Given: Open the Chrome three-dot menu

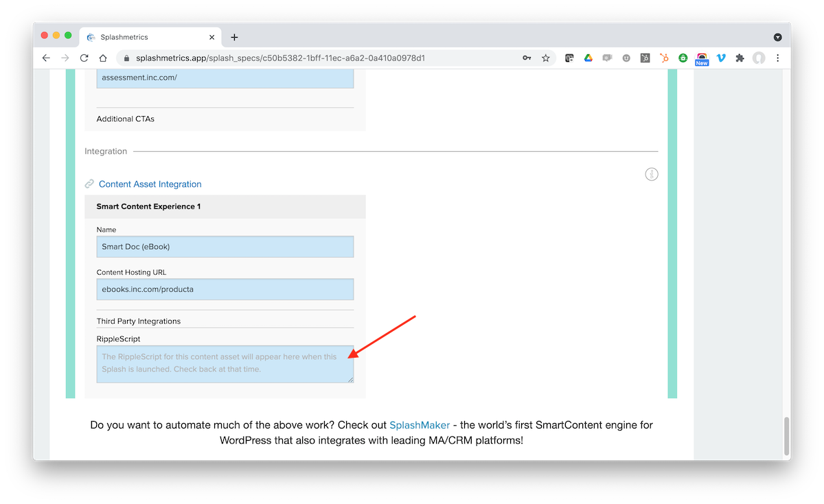Looking at the screenshot, I should coord(777,58).
